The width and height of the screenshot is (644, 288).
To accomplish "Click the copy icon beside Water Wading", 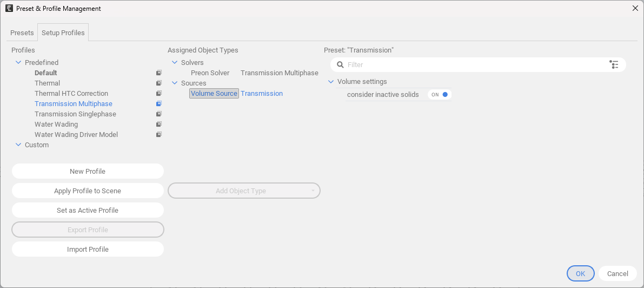I will tap(159, 125).
